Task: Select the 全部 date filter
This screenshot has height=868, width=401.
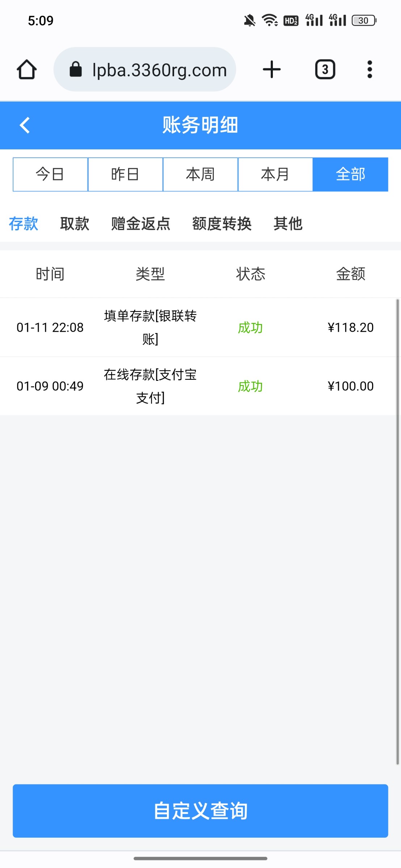Action: pyautogui.click(x=350, y=174)
